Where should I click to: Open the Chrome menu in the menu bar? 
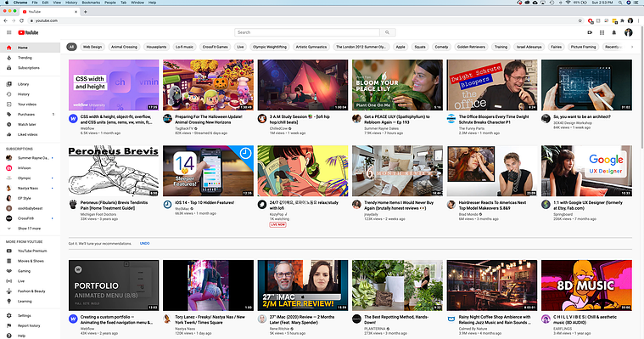(x=20, y=3)
